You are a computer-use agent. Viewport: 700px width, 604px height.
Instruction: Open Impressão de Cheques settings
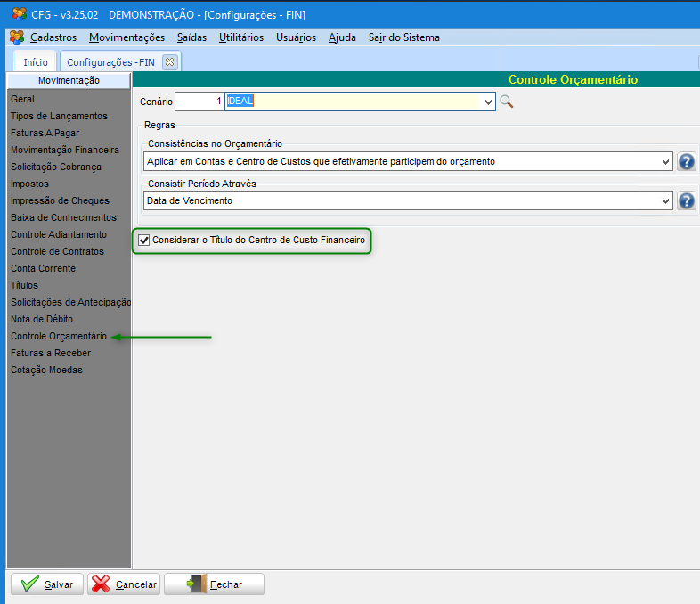tap(60, 200)
